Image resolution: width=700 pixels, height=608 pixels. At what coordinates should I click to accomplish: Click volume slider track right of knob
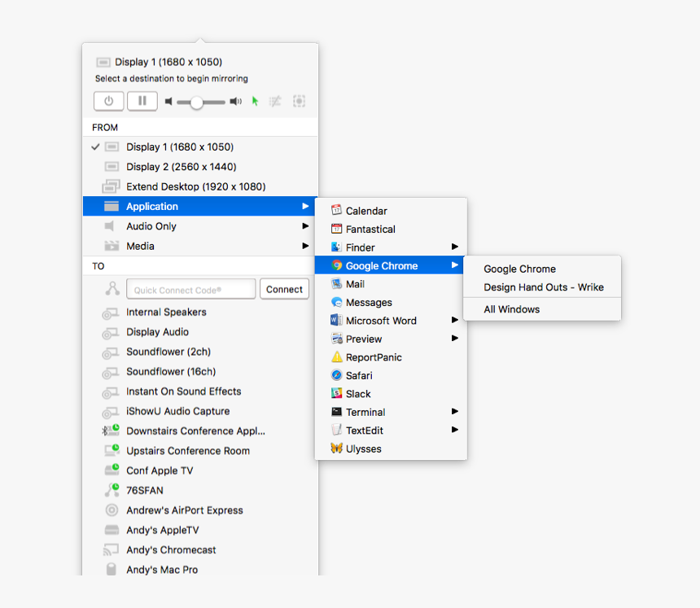[214, 103]
